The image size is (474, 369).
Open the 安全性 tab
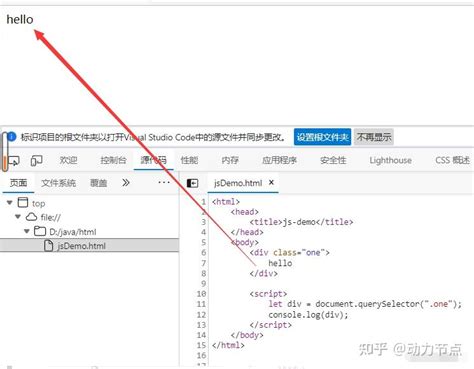tap(333, 160)
